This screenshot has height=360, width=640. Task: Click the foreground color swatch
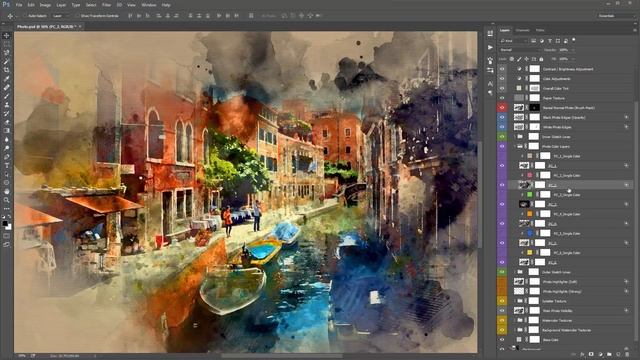coord(5,223)
